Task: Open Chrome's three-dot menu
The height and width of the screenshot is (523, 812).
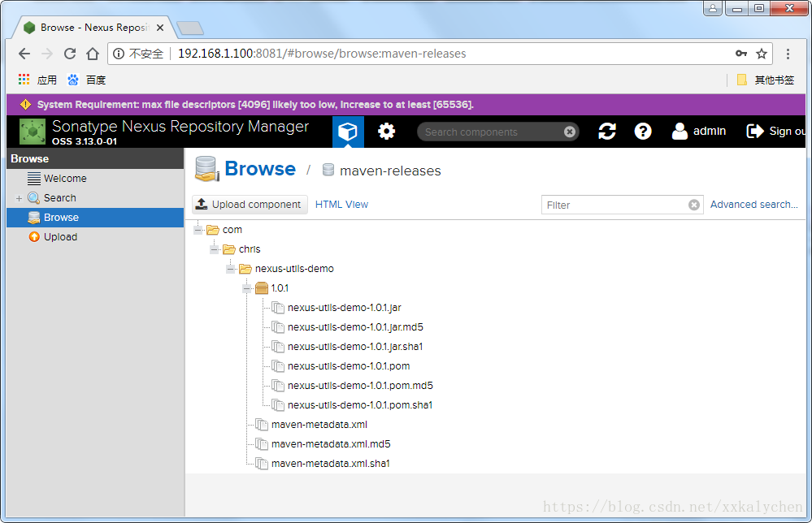Action: [788, 54]
